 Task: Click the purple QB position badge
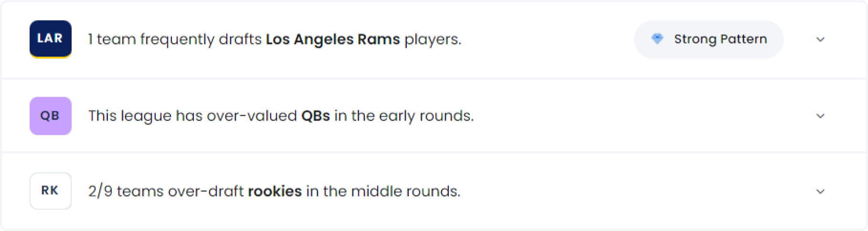pyautogui.click(x=51, y=116)
